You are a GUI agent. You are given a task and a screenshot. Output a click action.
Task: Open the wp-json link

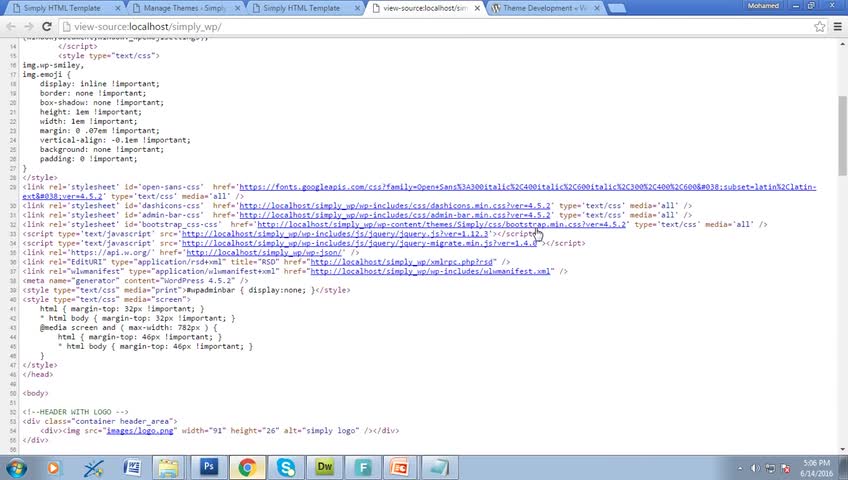(264, 252)
